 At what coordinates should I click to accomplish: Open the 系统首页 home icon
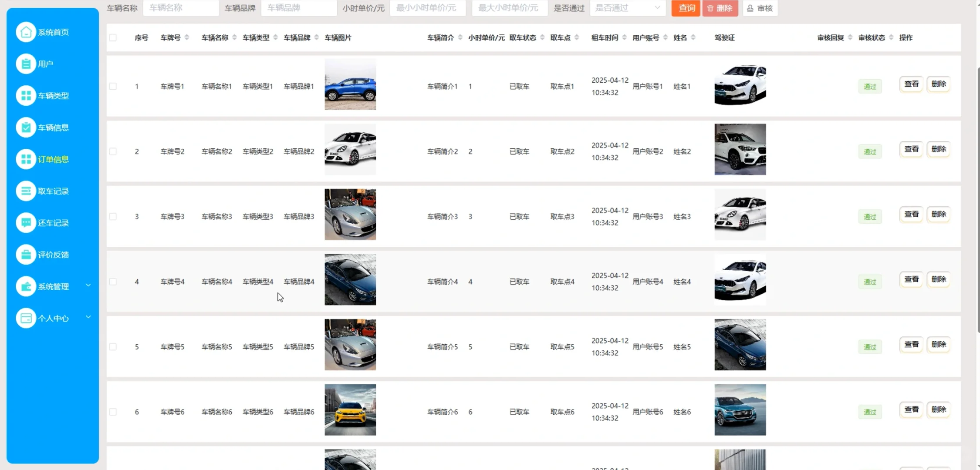[26, 31]
